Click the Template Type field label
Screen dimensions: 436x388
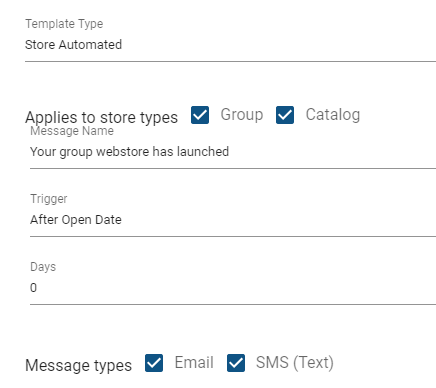tap(64, 24)
